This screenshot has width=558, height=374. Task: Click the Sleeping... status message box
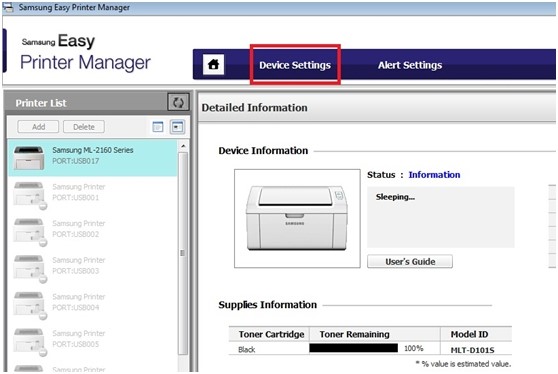tap(441, 217)
